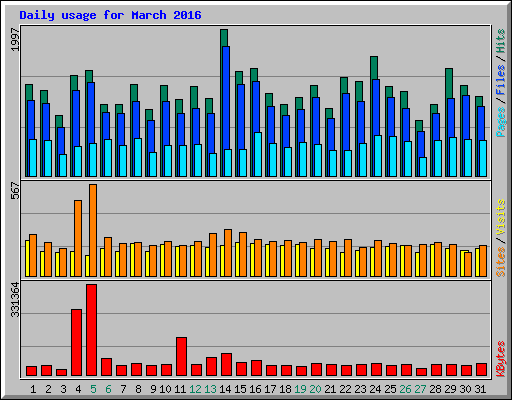Click day 31 on the x-axis
The height and width of the screenshot is (400, 512).
tap(480, 389)
